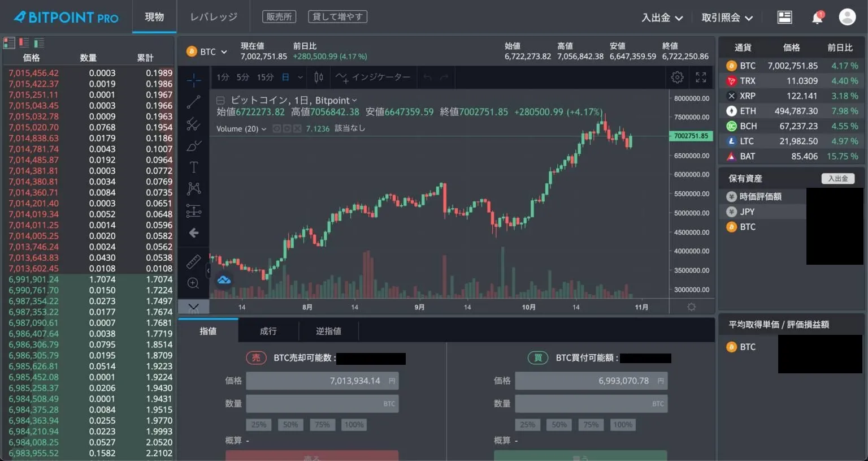The image size is (868, 461).
Task: Click the 6,991,901.24 bid price row
Action: [89, 279]
